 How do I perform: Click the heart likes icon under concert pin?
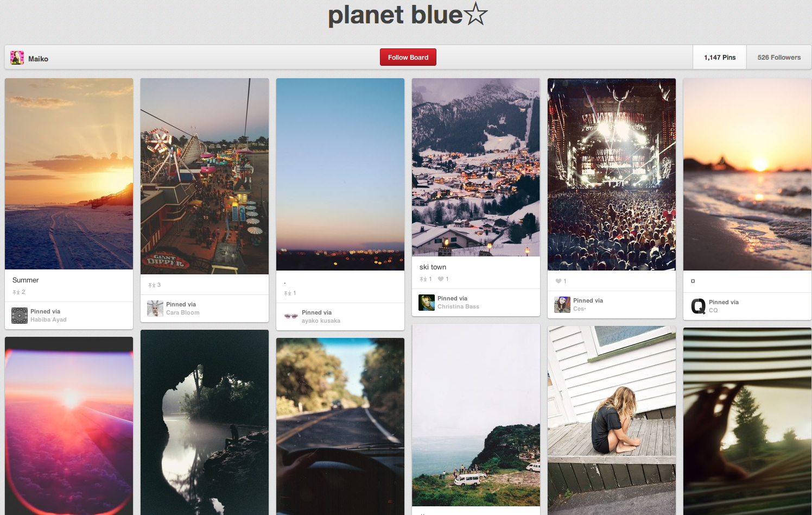pos(559,281)
